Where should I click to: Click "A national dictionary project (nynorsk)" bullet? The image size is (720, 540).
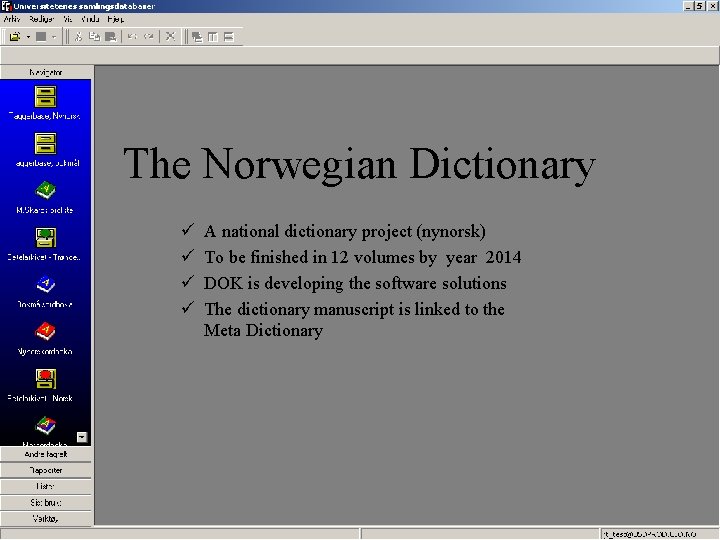[344, 231]
